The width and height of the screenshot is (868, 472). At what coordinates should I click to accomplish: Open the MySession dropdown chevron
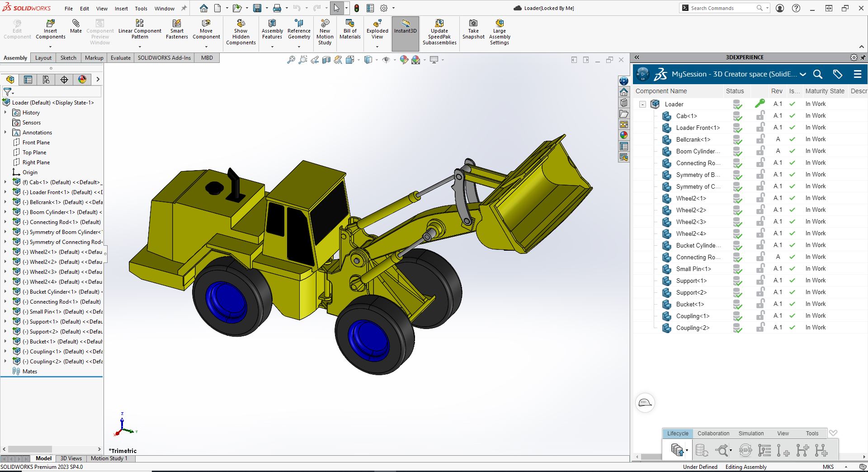(x=803, y=74)
